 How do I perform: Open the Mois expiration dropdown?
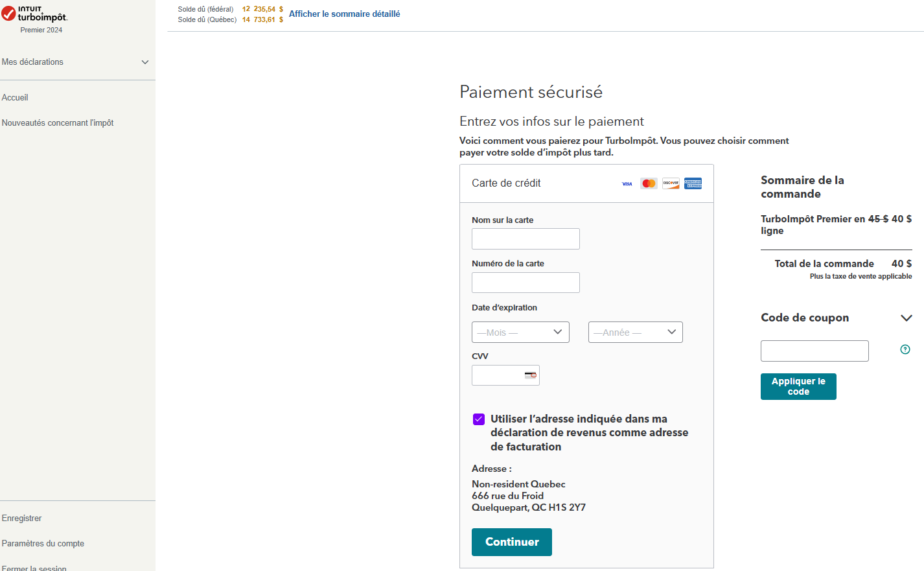click(520, 332)
